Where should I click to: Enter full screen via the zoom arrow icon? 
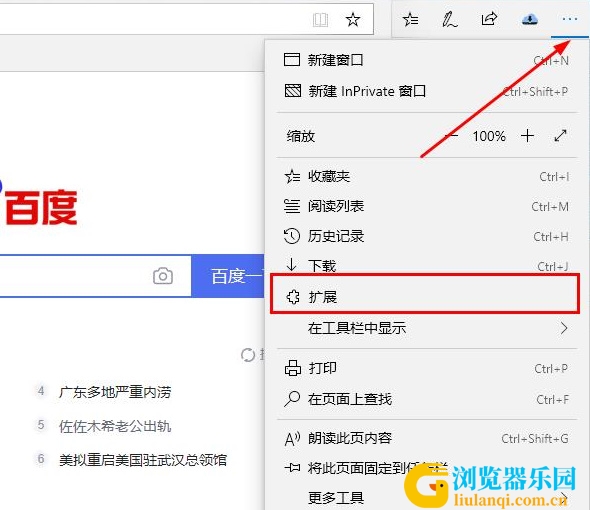pos(560,136)
